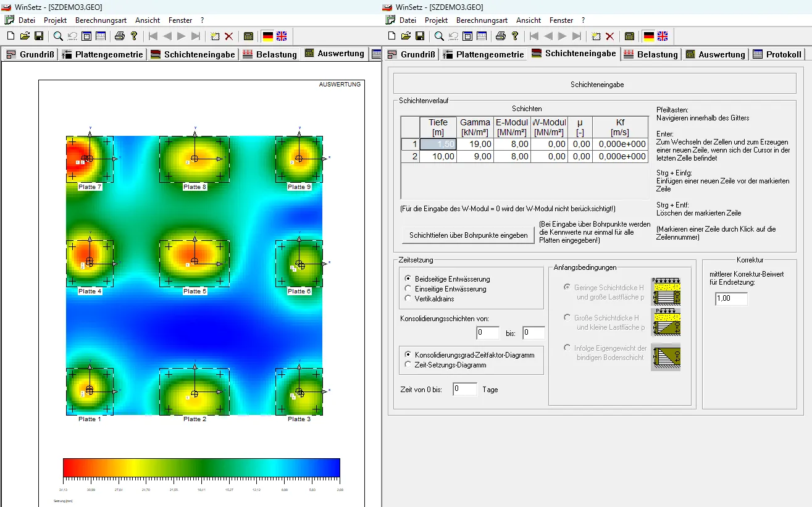
Task: Click the Zeit von 0 bis Tage field
Action: 465,390
